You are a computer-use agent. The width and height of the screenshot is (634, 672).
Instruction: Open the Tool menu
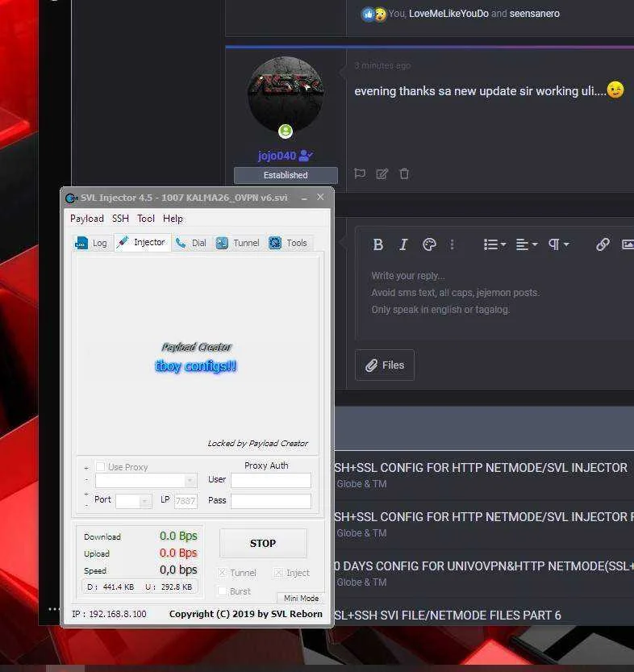coord(146,219)
